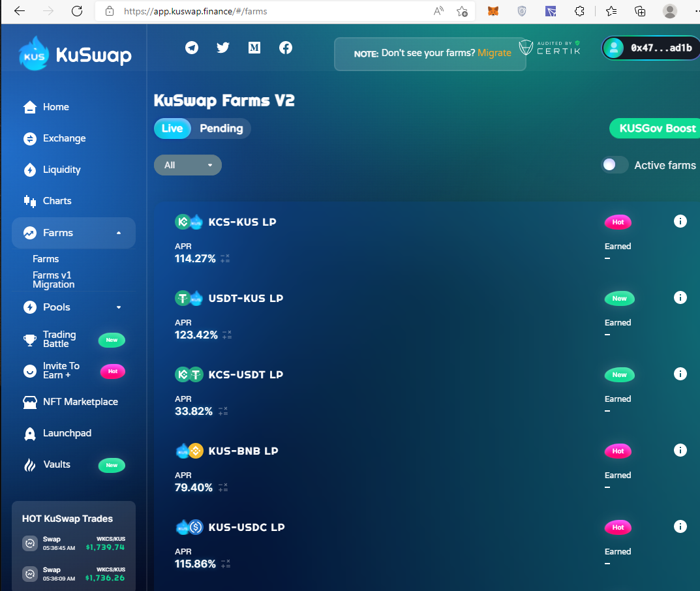Viewport: 700px width, 591px height.
Task: Click the Migrate link in note
Action: point(495,53)
